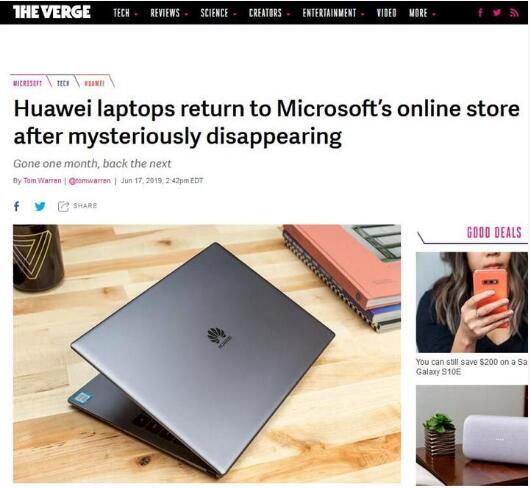
Task: Open the Video section
Action: pyautogui.click(x=386, y=13)
